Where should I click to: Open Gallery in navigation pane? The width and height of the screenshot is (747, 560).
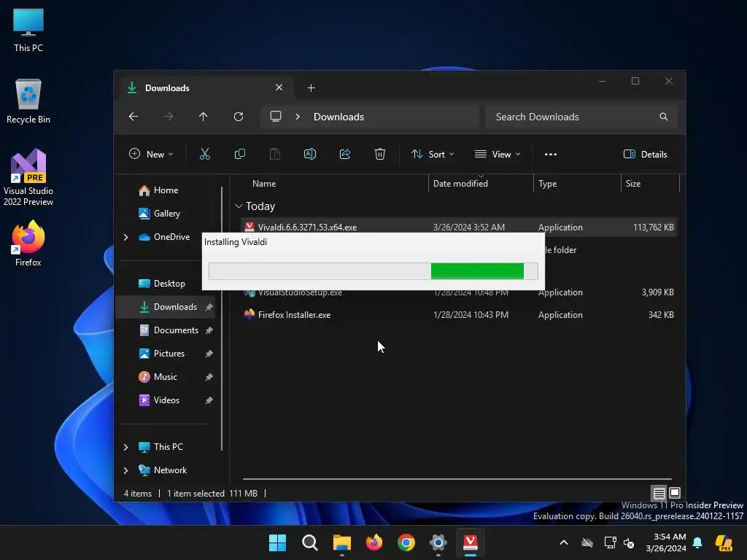tap(166, 214)
